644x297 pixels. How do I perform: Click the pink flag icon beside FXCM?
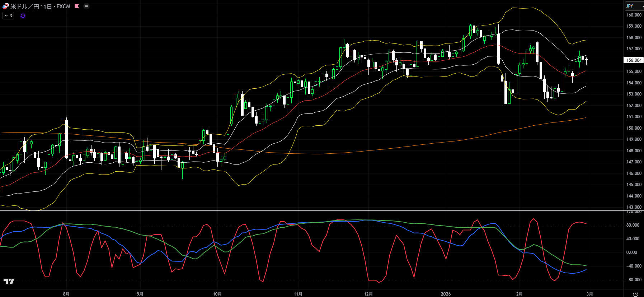coord(77,6)
